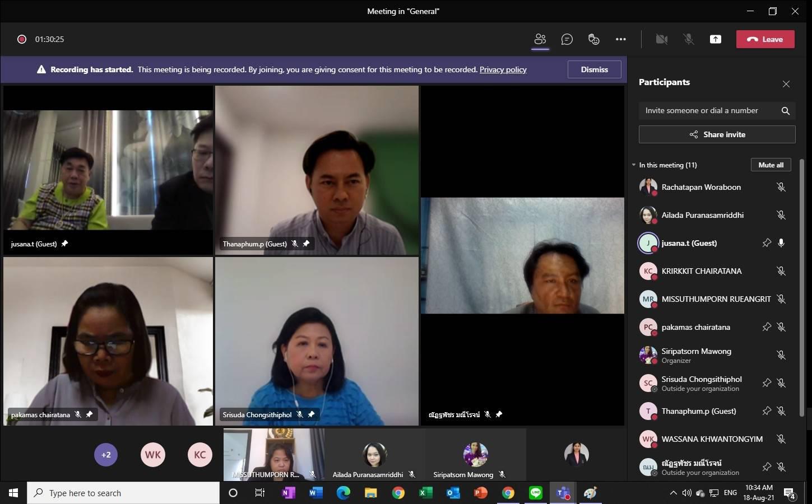
Task: Click the Siripatsorn Mawong tile in bottom strip
Action: click(475, 455)
